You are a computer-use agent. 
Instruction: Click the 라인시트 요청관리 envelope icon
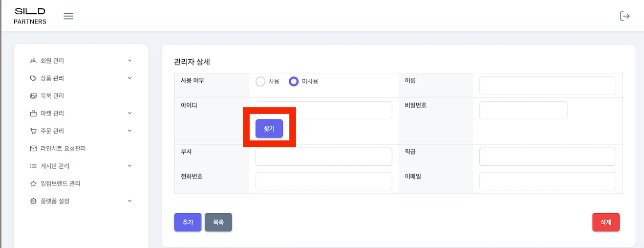[x=33, y=148]
